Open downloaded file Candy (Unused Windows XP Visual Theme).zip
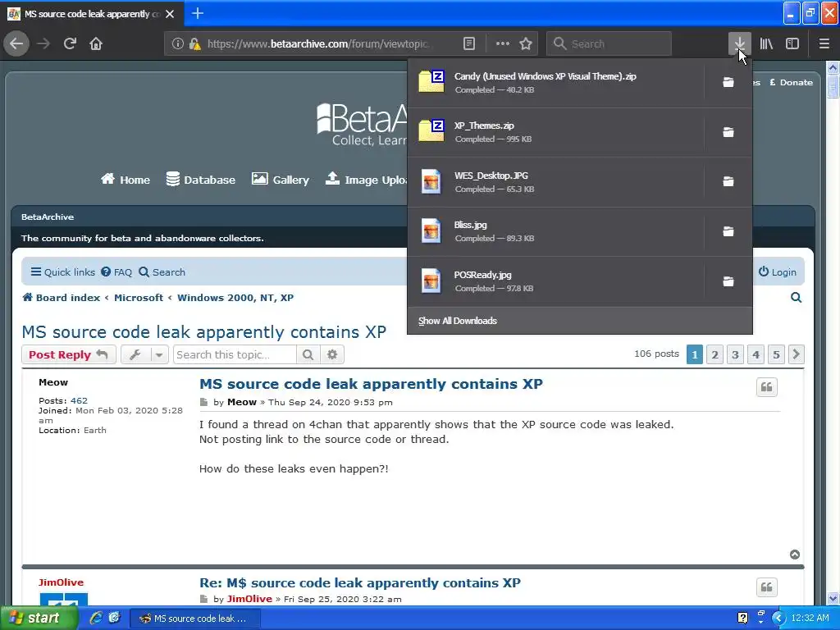 (555, 83)
